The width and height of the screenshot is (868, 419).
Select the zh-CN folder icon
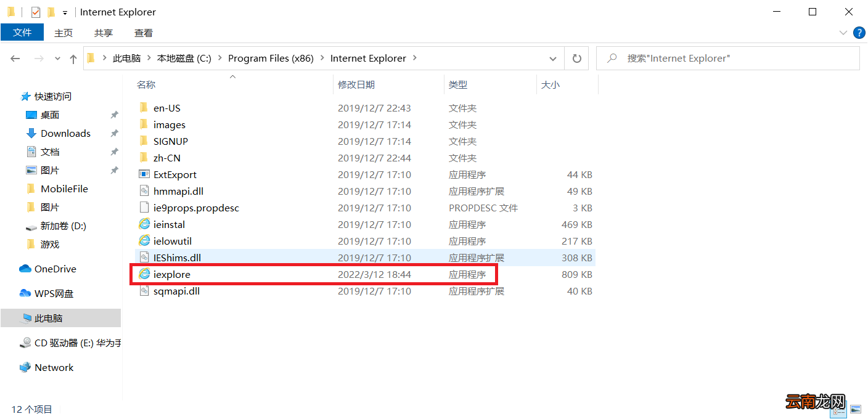pos(144,158)
